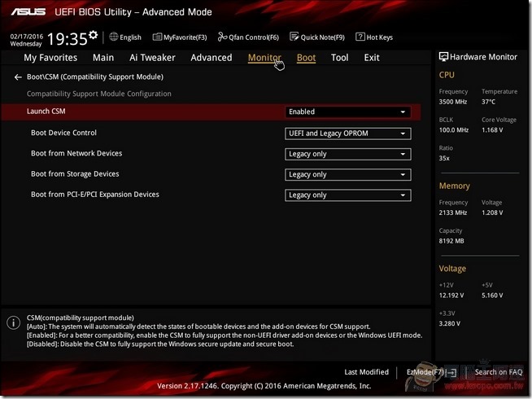Select Boot from PCI-E/PCI Expansion Devices label
The height and width of the screenshot is (399, 532).
(95, 195)
